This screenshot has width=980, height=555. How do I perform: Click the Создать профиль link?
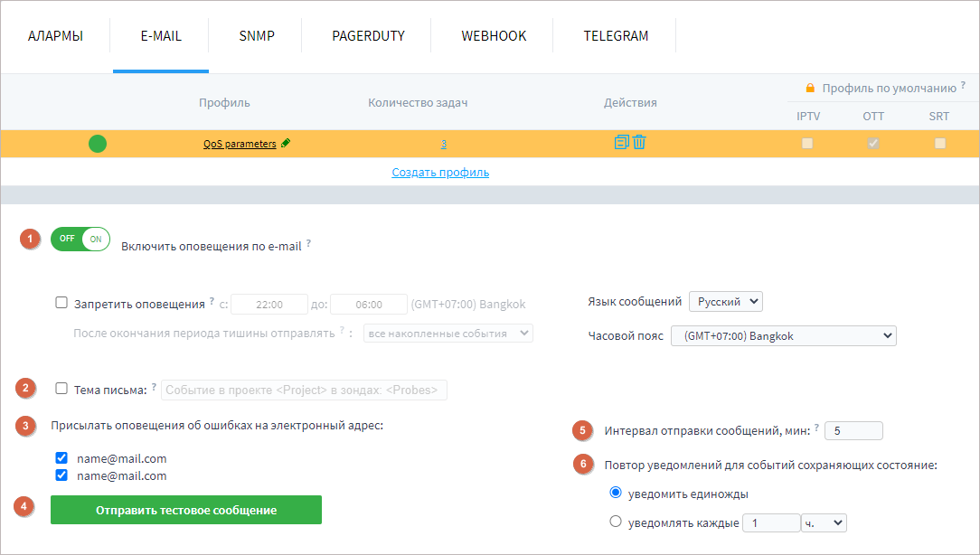click(440, 171)
